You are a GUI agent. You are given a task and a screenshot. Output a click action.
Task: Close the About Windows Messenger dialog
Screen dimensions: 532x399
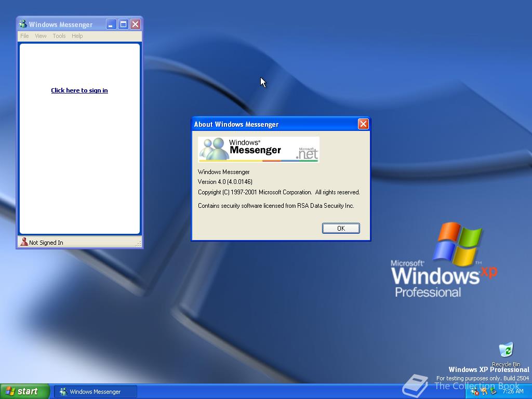click(x=363, y=124)
